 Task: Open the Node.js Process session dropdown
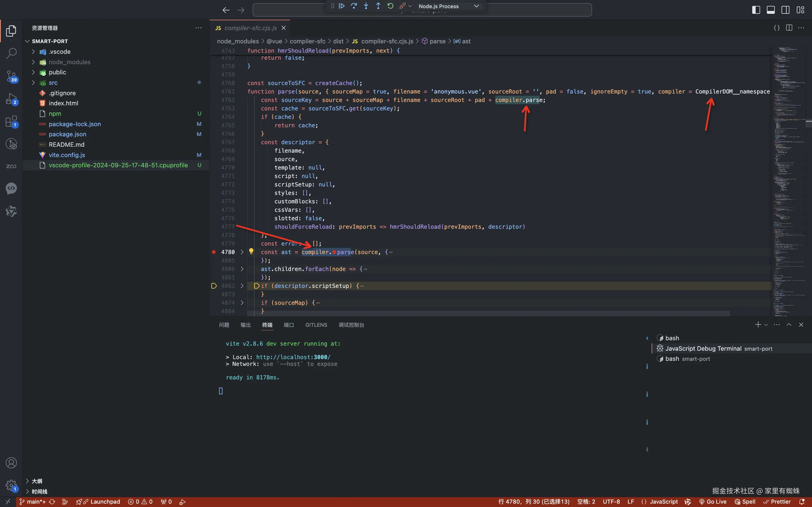point(449,6)
